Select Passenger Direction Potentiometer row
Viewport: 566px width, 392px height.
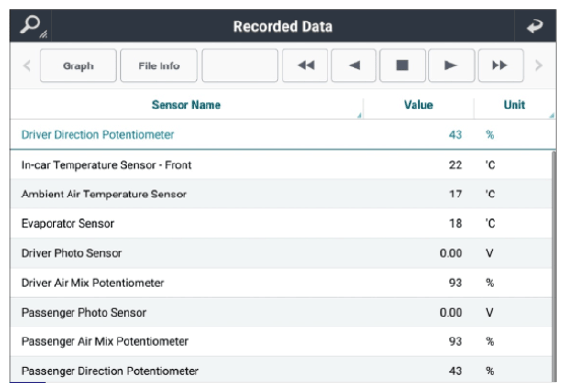point(281,370)
